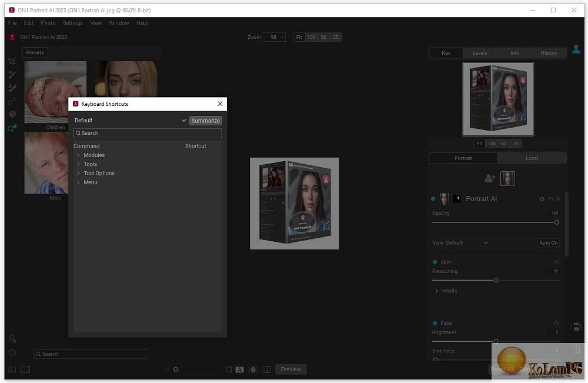Toggle the Skin section on/off
This screenshot has width=588, height=383.
435,262
